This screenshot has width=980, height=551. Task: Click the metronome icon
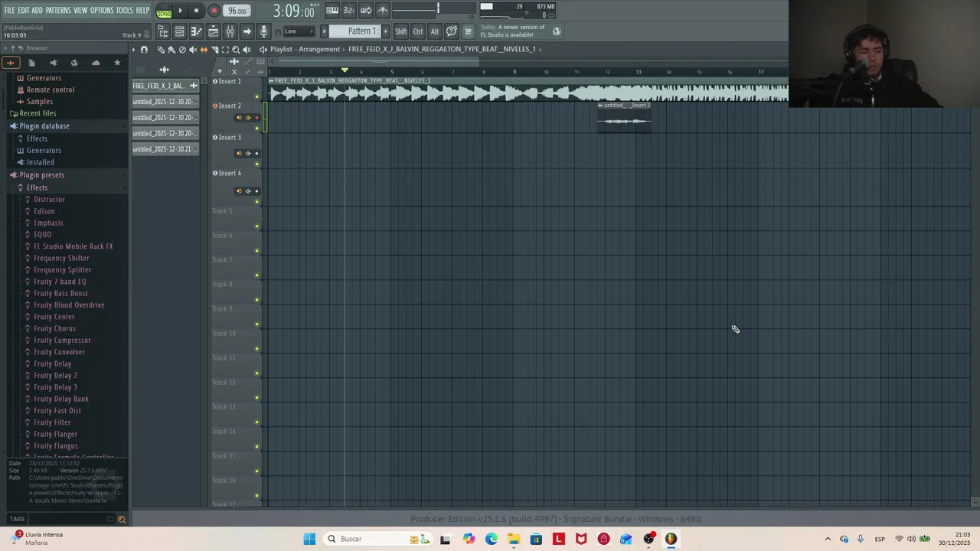383,11
